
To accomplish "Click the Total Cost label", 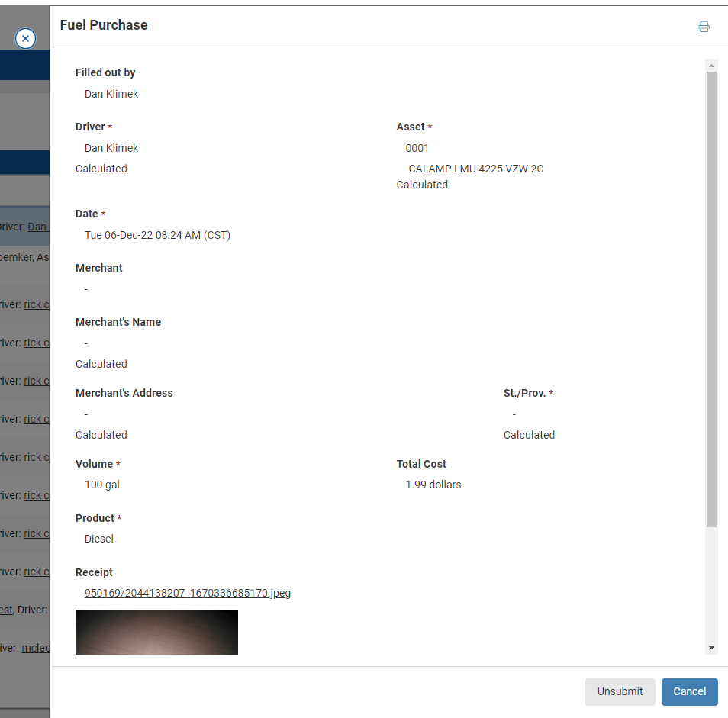I will [x=421, y=464].
